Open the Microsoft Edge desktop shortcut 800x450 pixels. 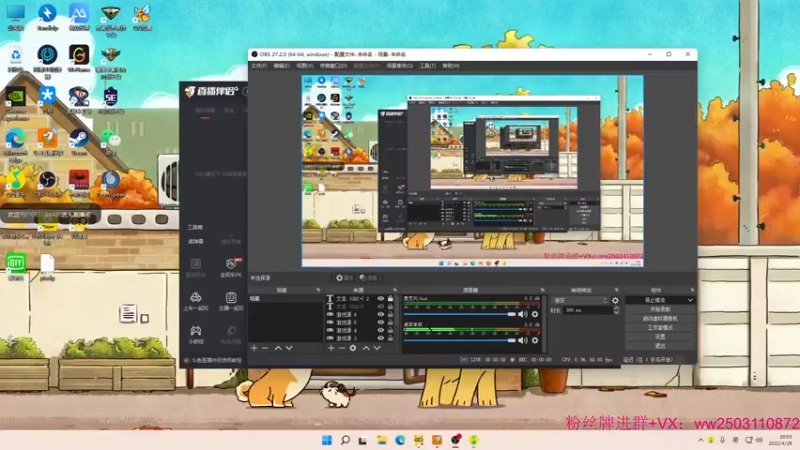tap(15, 144)
